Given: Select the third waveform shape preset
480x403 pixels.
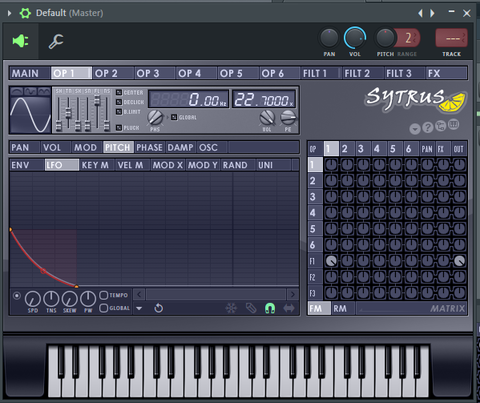Looking at the screenshot, I should pos(44,91).
